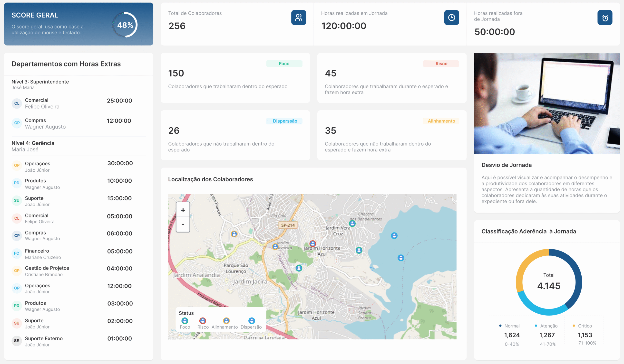Click the map marker near Chacara dos Bandeirantes
The height and width of the screenshot is (364, 624).
pos(352,223)
